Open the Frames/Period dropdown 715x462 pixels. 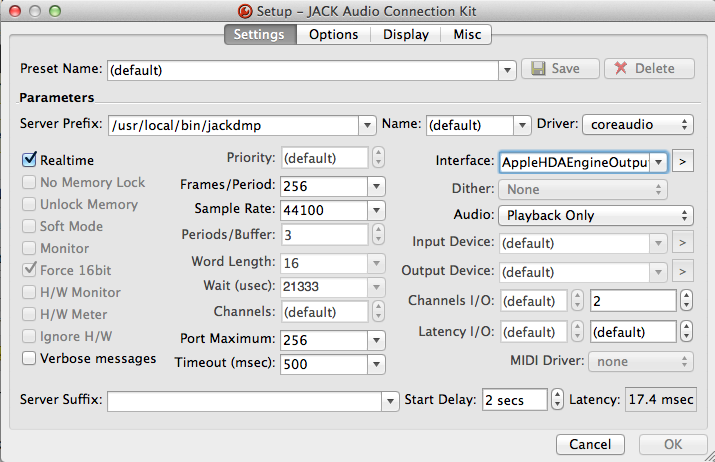(x=376, y=186)
